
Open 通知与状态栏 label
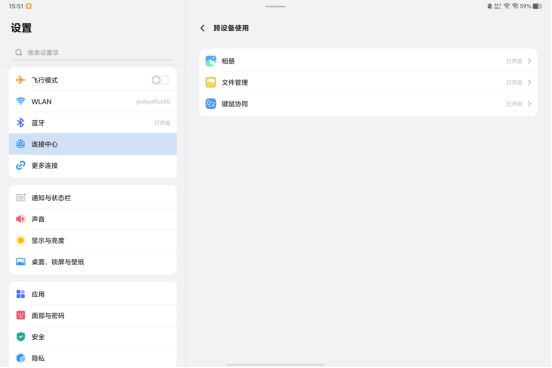[x=51, y=198]
